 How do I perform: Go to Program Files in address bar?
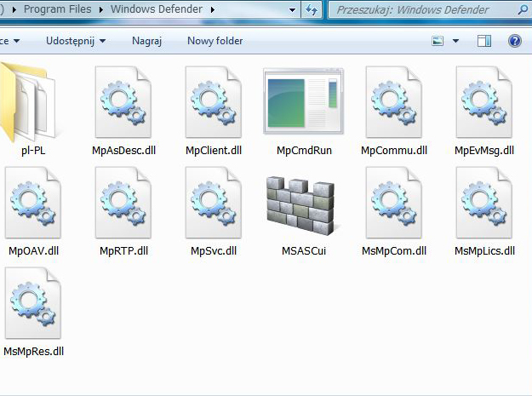pos(57,9)
